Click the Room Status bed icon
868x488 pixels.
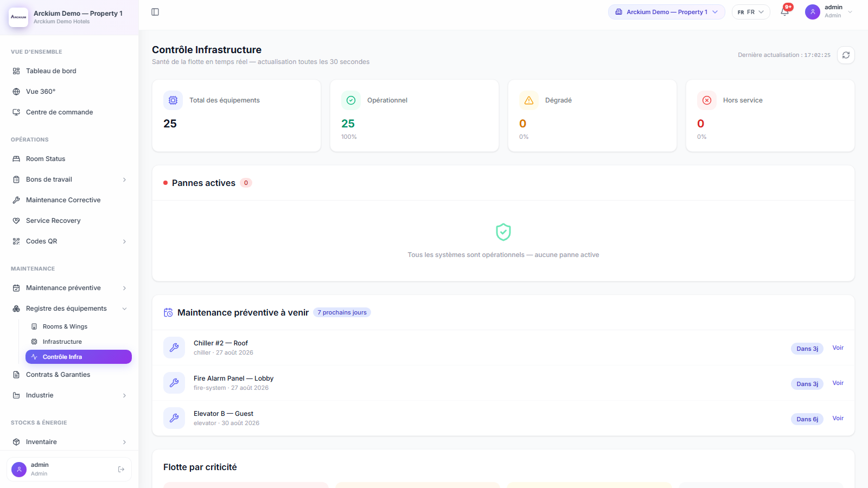click(16, 159)
